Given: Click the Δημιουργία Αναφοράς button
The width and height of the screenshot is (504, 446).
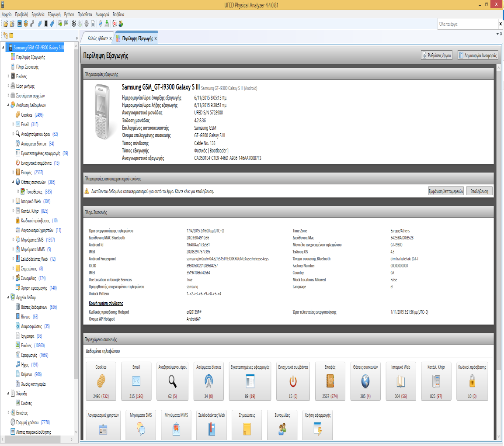Looking at the screenshot, I should (478, 55).
